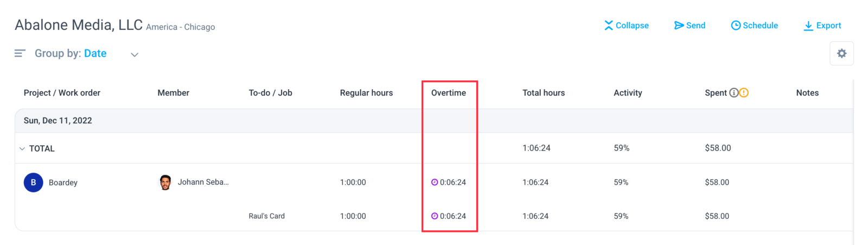The height and width of the screenshot is (245, 868).
Task: Click the Boardey project name
Action: click(63, 183)
